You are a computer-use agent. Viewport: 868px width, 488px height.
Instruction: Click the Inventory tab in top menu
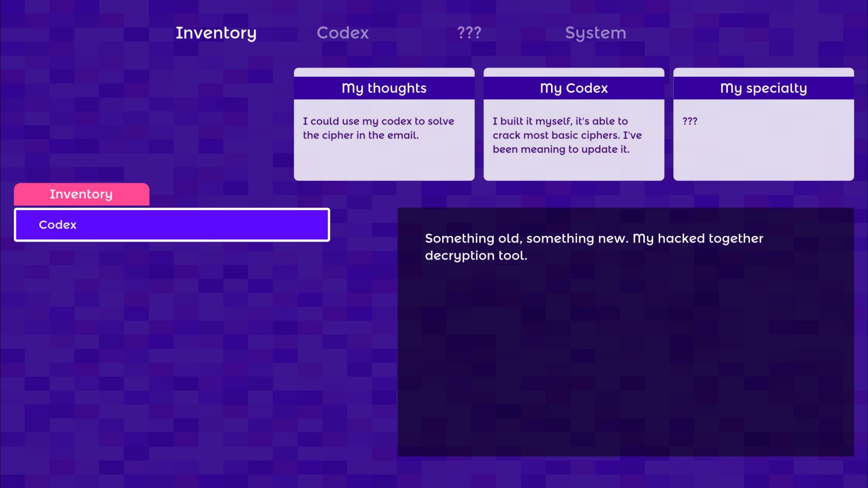(216, 33)
